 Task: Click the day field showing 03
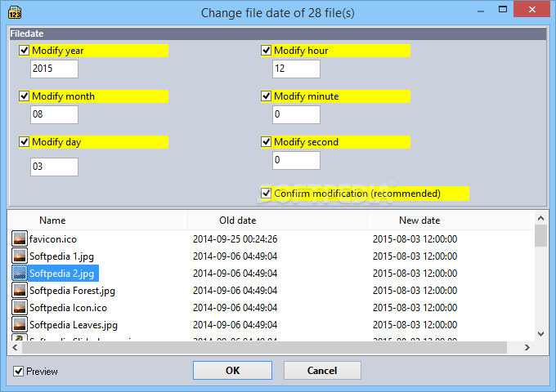[54, 167]
